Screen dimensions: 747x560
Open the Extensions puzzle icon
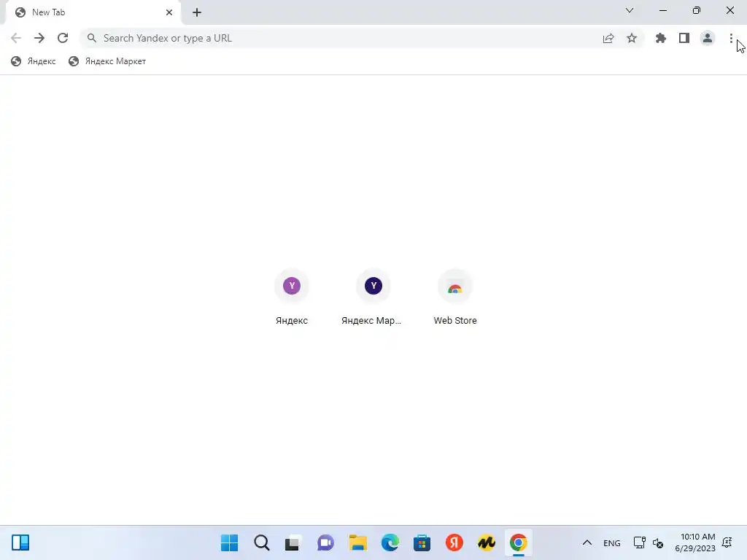click(x=661, y=38)
